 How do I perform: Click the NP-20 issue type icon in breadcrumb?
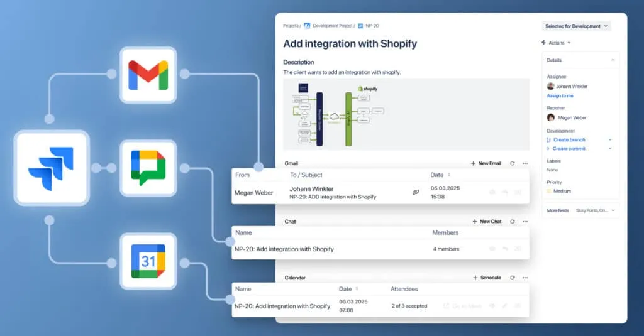[x=360, y=26]
